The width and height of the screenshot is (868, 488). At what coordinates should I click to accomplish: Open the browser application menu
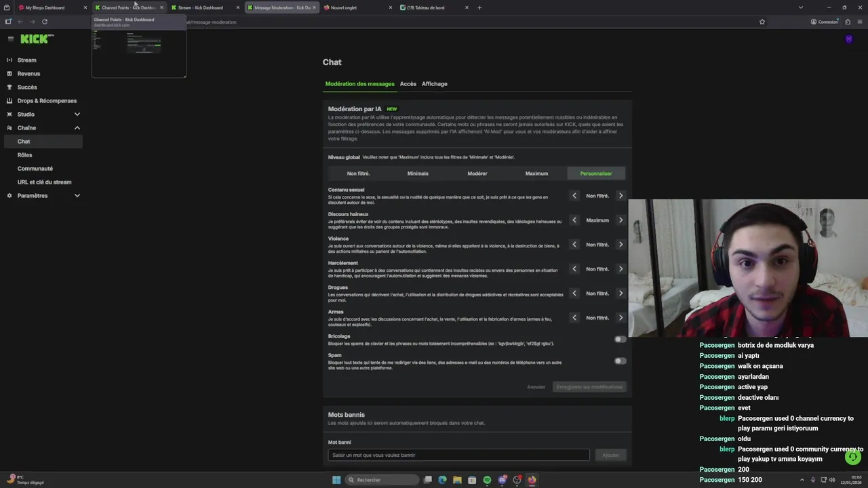pos(859,22)
